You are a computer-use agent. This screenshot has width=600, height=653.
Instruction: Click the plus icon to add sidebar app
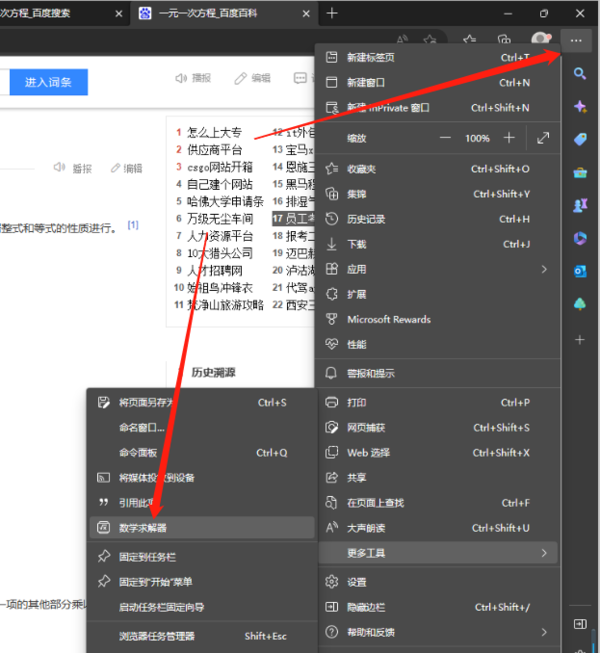[x=579, y=340]
